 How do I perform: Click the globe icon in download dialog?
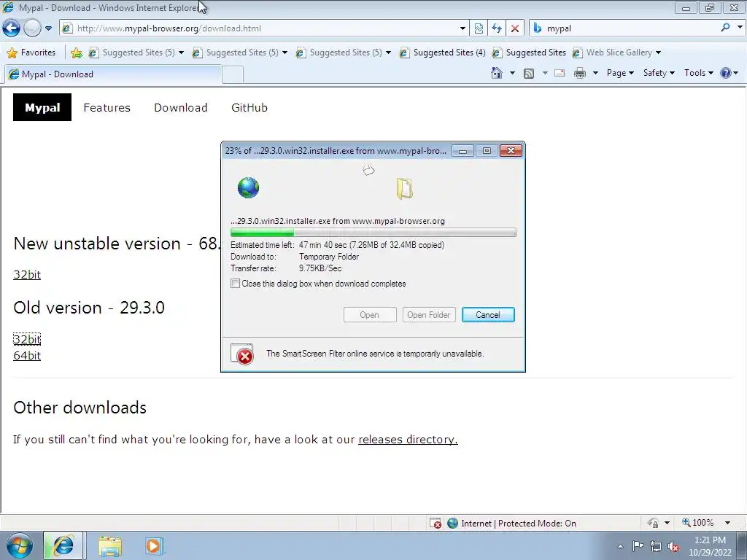(248, 187)
